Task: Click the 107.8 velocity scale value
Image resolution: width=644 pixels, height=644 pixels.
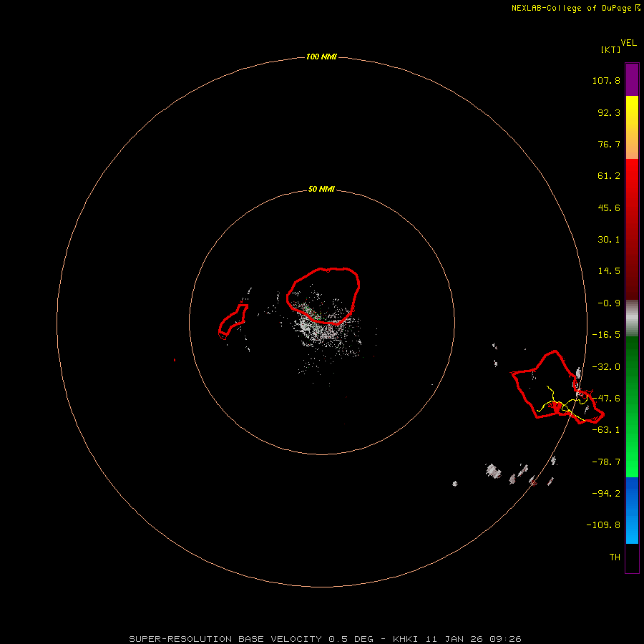Action: coord(606,80)
